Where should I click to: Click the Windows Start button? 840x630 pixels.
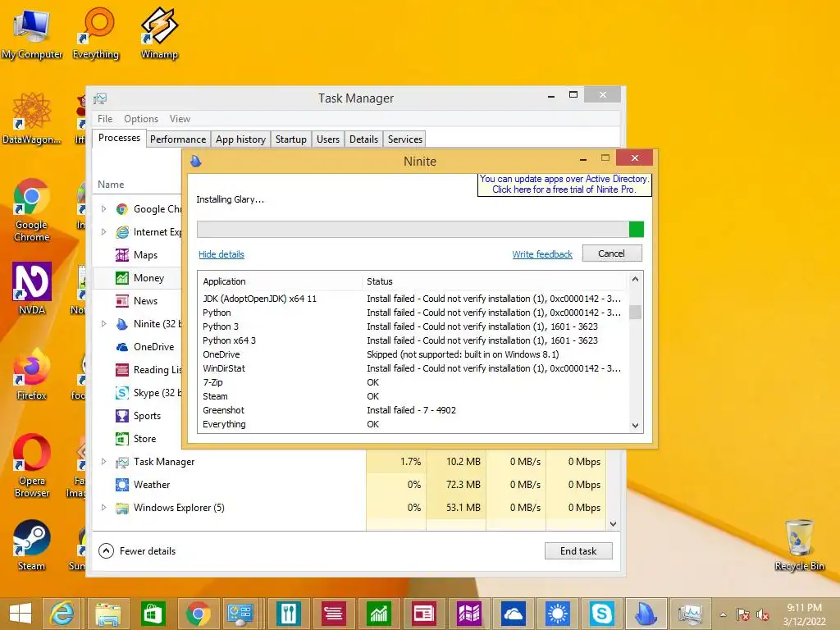21,614
